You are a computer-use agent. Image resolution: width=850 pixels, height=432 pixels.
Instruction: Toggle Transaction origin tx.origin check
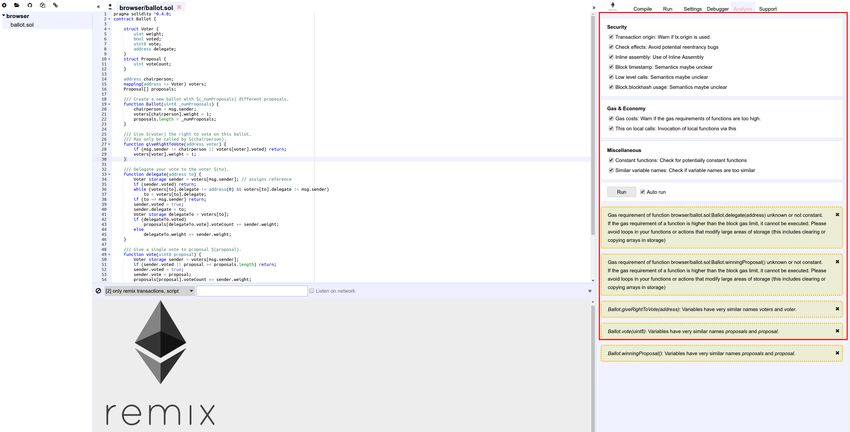click(x=611, y=37)
